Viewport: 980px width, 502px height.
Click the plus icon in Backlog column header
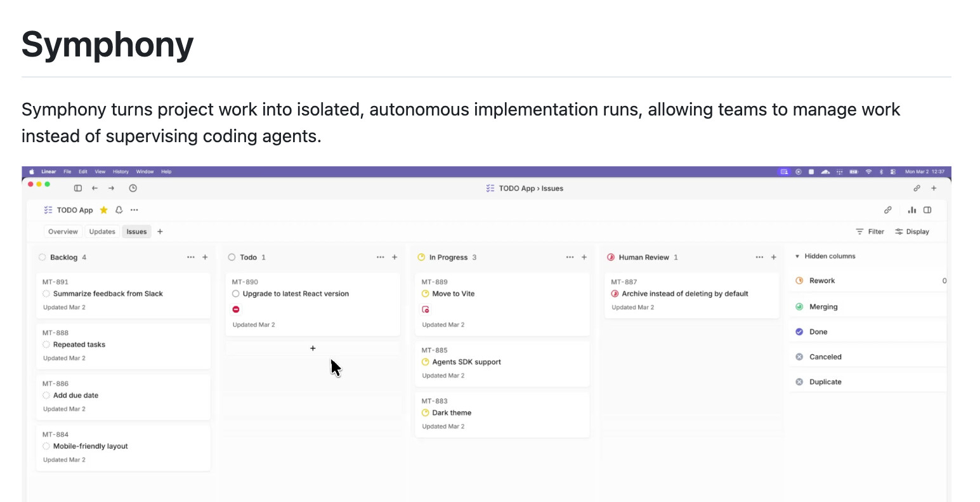tap(205, 258)
